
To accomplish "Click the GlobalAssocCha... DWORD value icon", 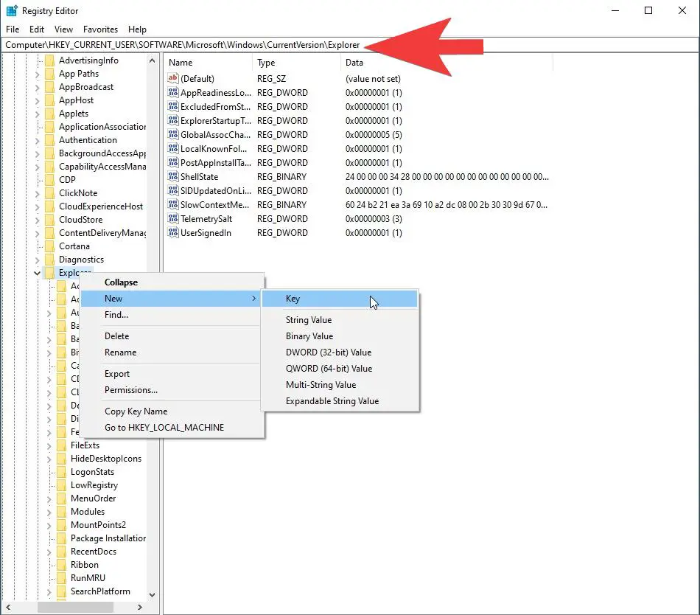I will pyautogui.click(x=172, y=134).
